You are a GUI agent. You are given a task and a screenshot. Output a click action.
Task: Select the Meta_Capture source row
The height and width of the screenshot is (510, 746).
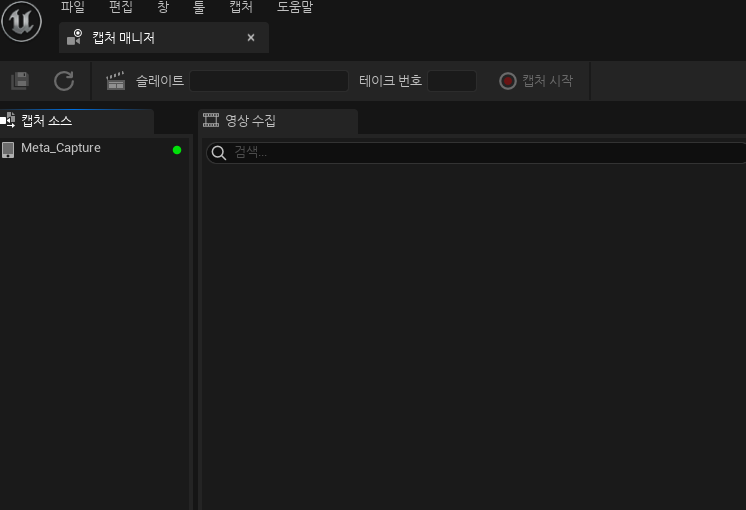(x=94, y=149)
